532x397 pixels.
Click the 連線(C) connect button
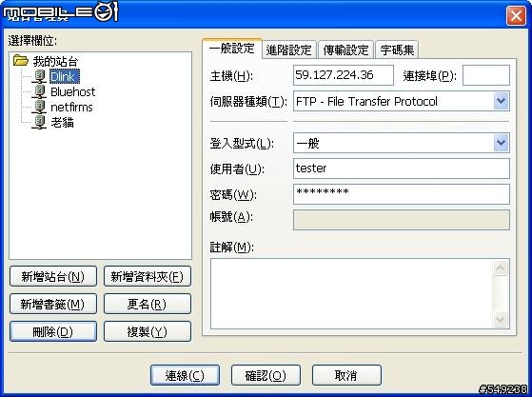coord(185,375)
